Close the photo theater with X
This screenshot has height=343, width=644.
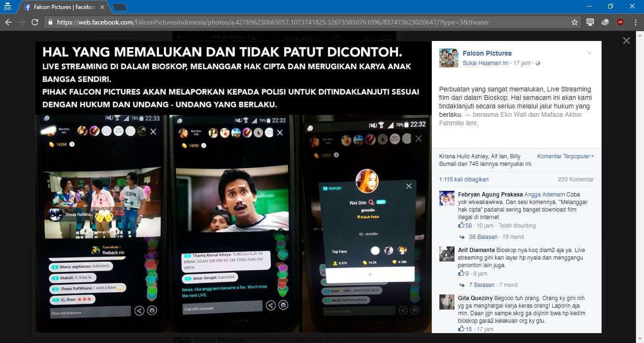click(626, 41)
